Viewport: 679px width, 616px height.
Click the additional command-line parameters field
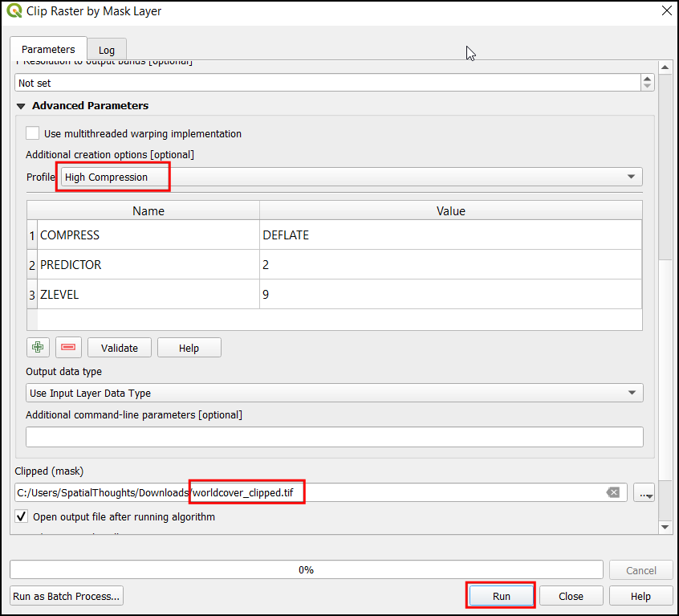coord(334,436)
